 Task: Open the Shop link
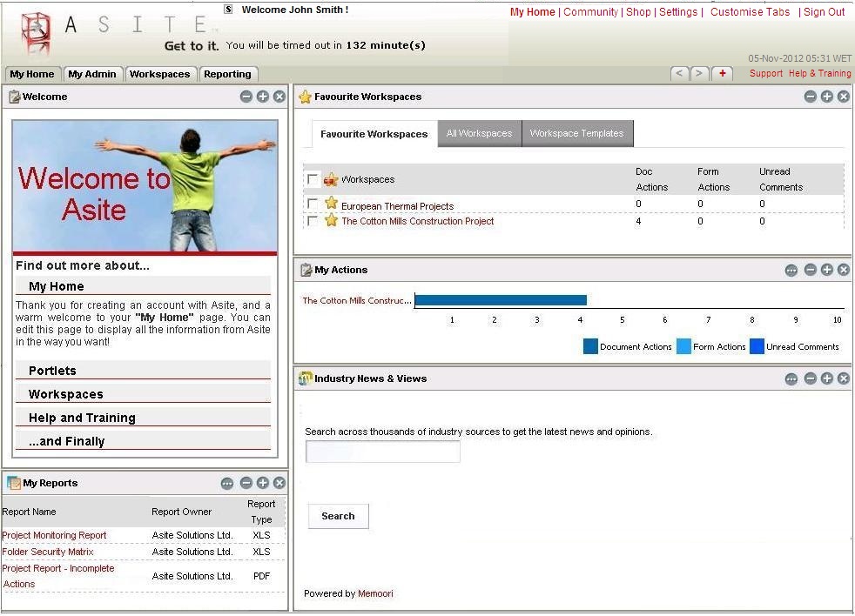click(x=638, y=12)
